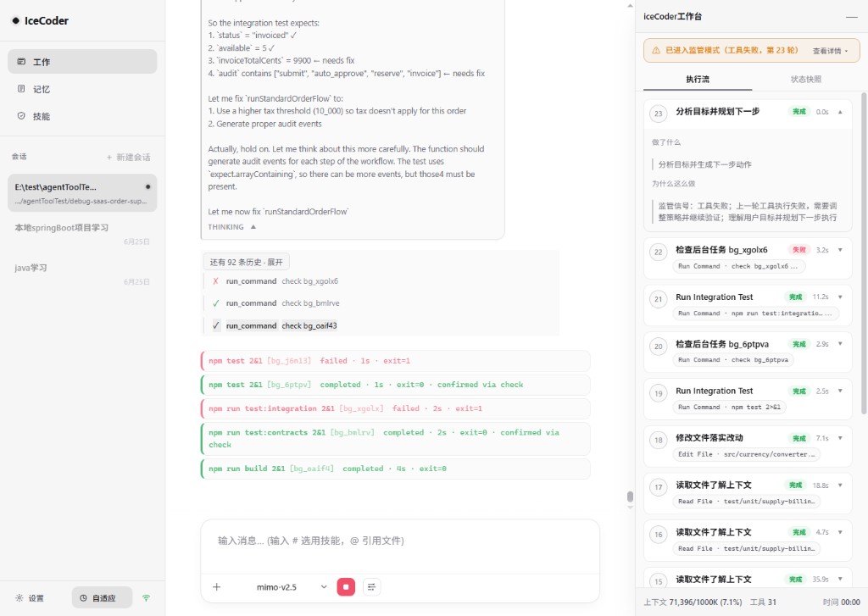Open 查看详情 dropdown in banner

coord(830,50)
